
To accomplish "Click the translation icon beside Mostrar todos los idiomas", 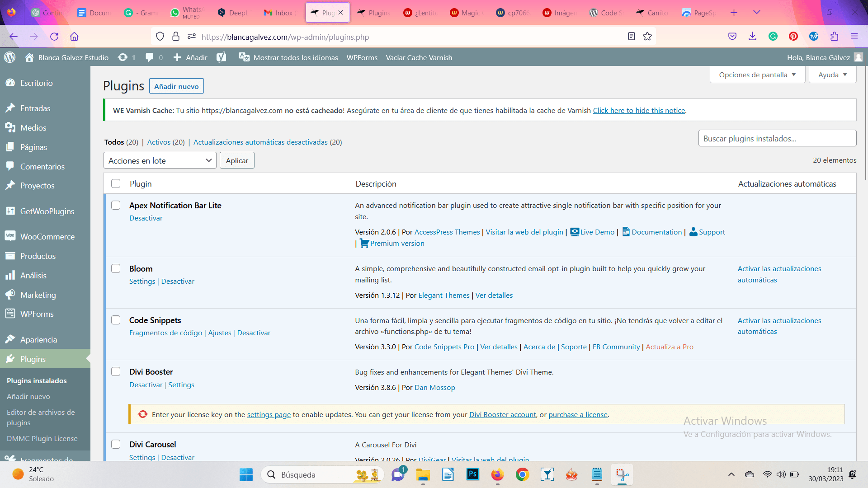I will click(x=244, y=57).
